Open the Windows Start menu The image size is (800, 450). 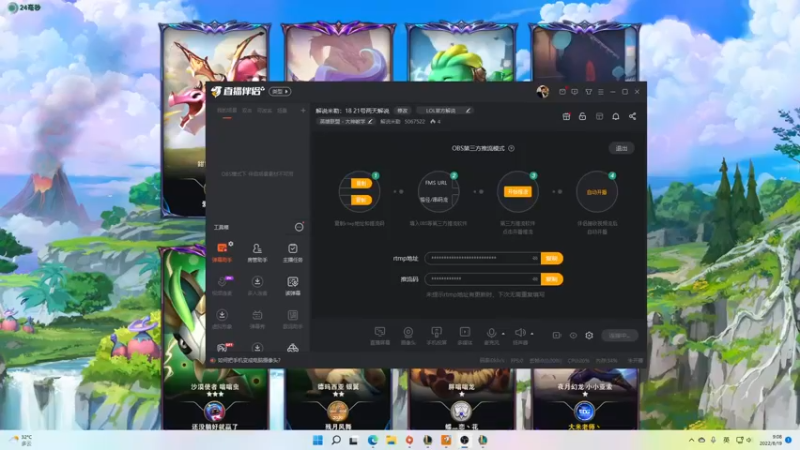coord(317,440)
